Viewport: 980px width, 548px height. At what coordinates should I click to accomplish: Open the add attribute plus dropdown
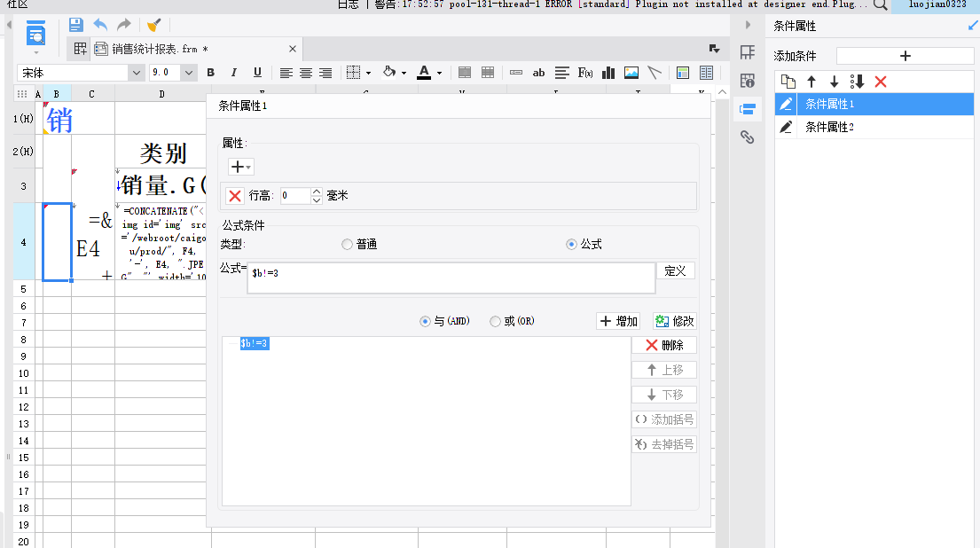click(240, 167)
